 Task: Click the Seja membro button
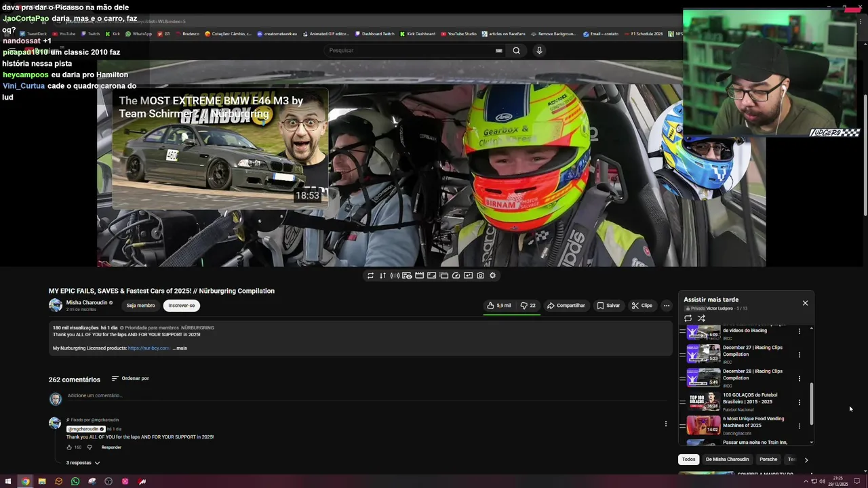point(140,306)
